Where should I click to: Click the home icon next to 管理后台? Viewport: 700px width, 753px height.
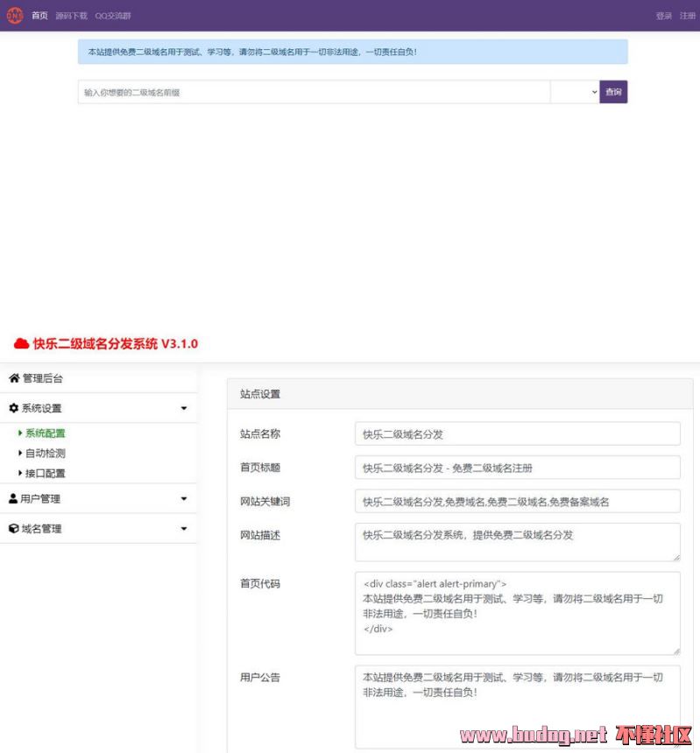point(14,378)
